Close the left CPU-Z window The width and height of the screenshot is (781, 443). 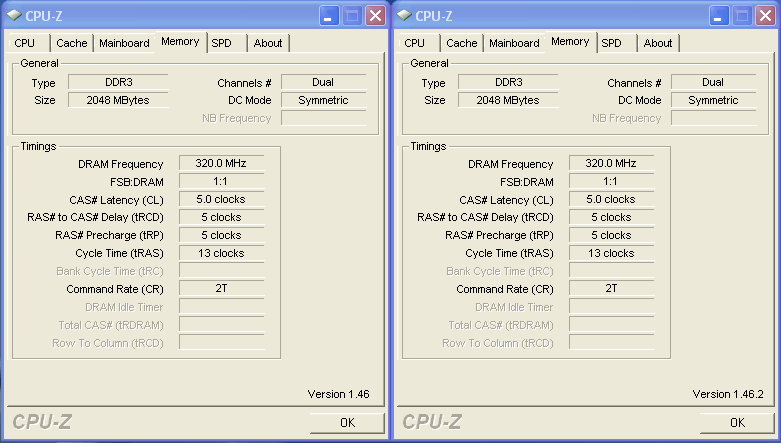[x=376, y=16]
